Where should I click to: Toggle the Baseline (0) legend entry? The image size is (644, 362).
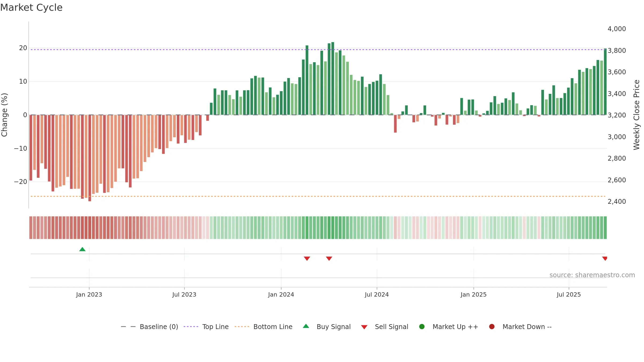pyautogui.click(x=149, y=327)
